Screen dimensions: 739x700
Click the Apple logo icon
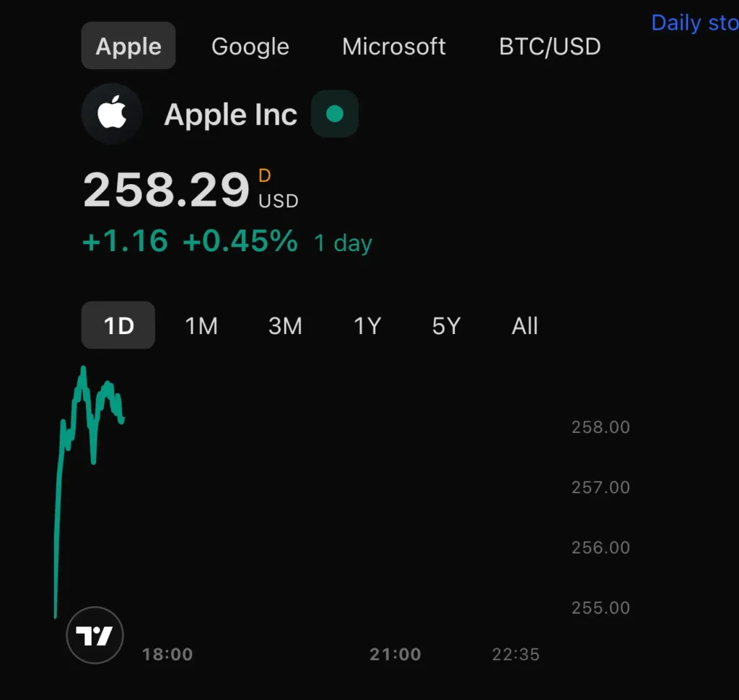tap(112, 115)
